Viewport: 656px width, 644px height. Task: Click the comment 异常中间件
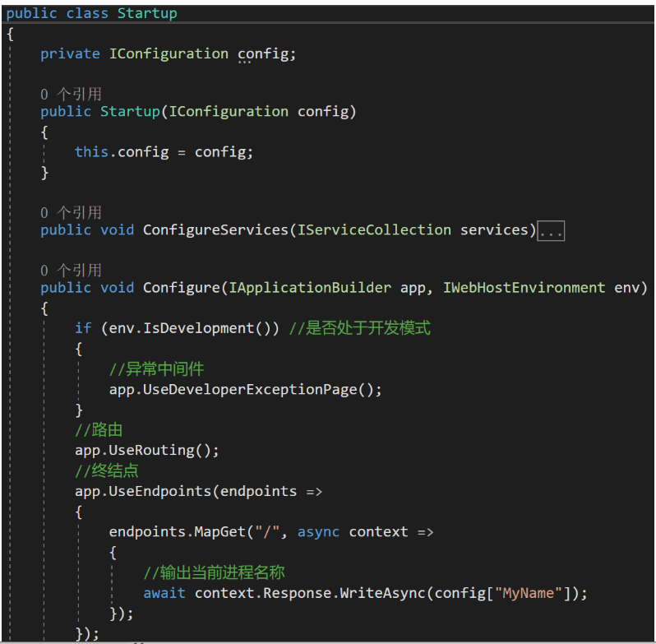(156, 369)
